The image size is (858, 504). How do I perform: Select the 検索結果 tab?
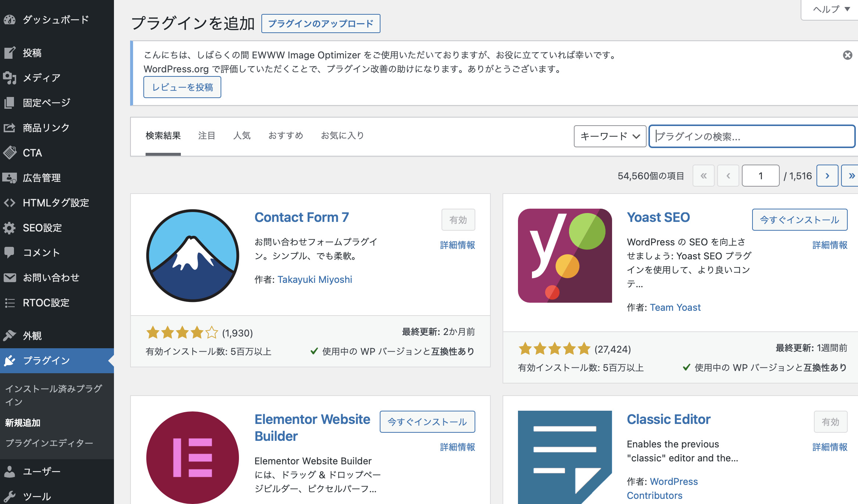(x=163, y=136)
